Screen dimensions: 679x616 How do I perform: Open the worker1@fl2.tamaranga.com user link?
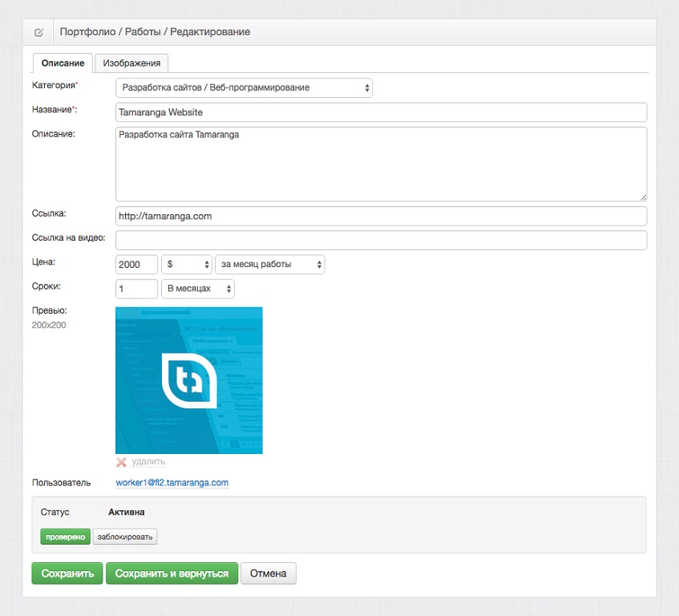(x=172, y=483)
